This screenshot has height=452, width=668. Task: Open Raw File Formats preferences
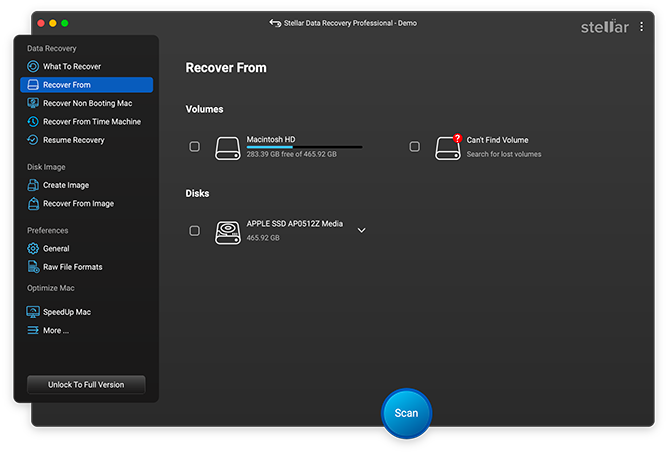86,267
